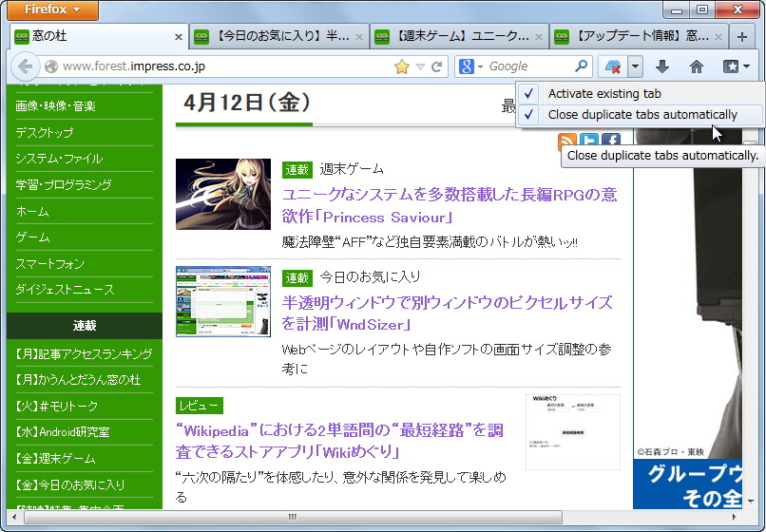Viewport: 766px width, 532px height.
Task: Select ゲーム category in sidebar
Action: pos(32,237)
